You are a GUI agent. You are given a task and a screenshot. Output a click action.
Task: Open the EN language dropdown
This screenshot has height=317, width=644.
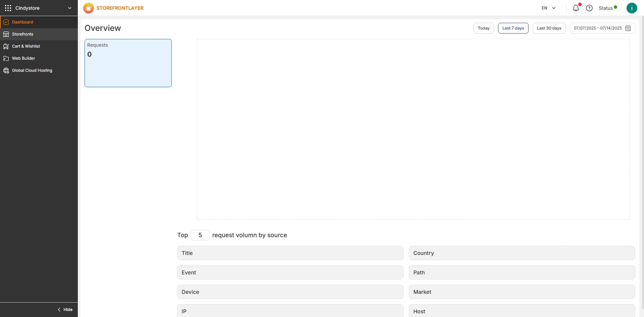click(548, 8)
